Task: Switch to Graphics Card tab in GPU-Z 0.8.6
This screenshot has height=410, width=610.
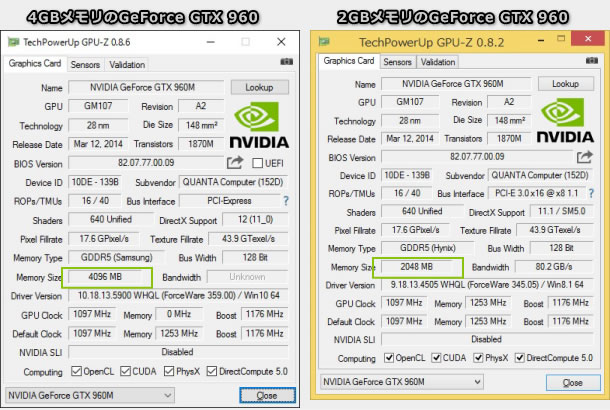Action: click(35, 63)
